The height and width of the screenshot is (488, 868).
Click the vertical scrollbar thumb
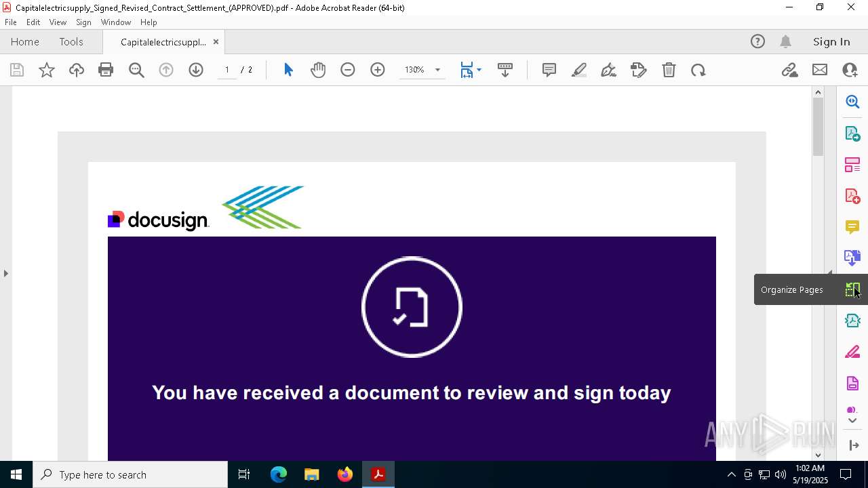point(818,127)
